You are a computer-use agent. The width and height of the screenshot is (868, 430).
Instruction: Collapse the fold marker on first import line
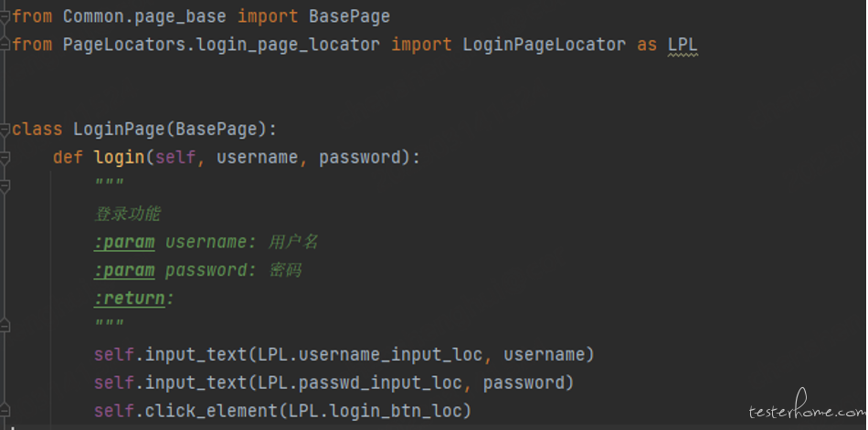coord(5,16)
